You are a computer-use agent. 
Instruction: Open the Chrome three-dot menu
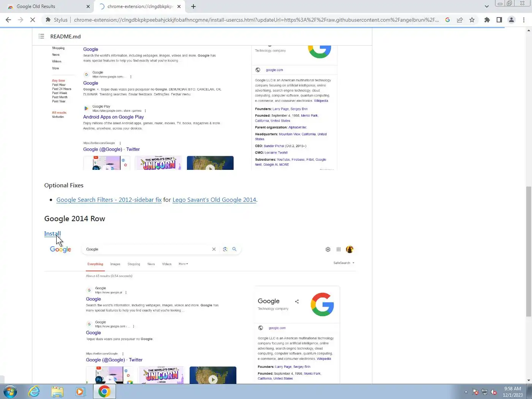pos(524,20)
